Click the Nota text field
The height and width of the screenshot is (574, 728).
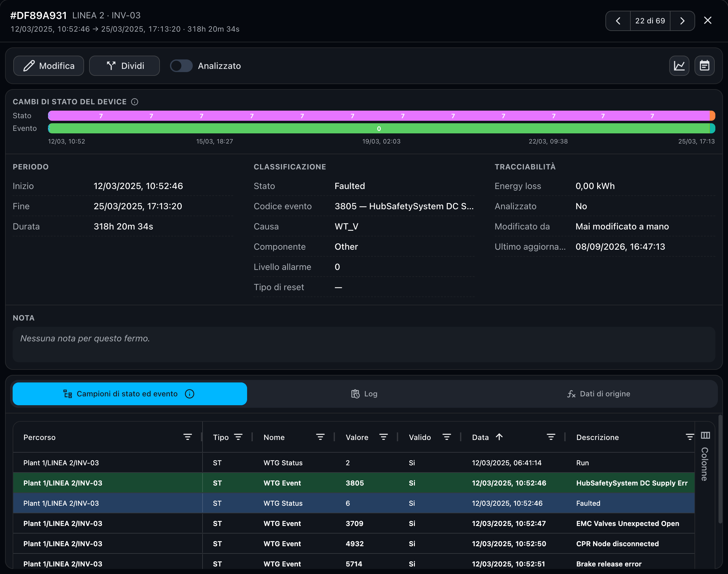[364, 345]
